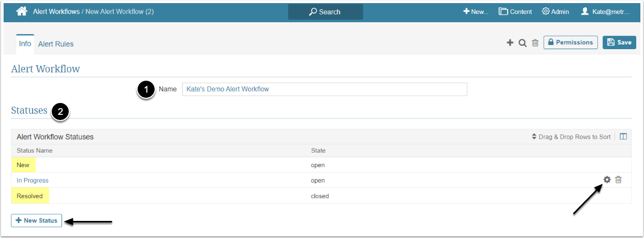644x238 pixels.
Task: Select the New status row
Action: (321, 165)
